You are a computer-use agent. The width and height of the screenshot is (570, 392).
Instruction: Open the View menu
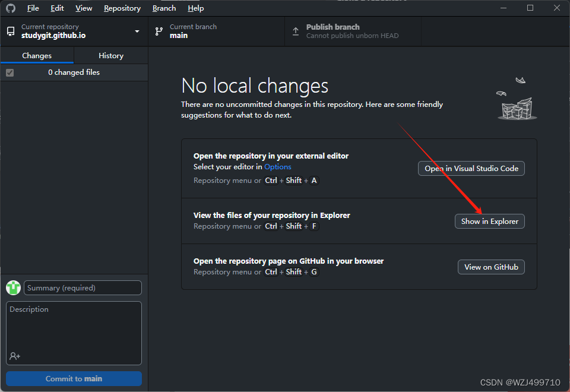pyautogui.click(x=84, y=8)
